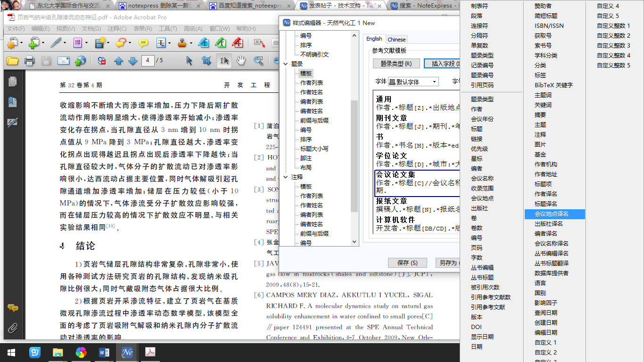Click the 保存 (S) button
This screenshot has width=644, height=362.
(x=407, y=263)
